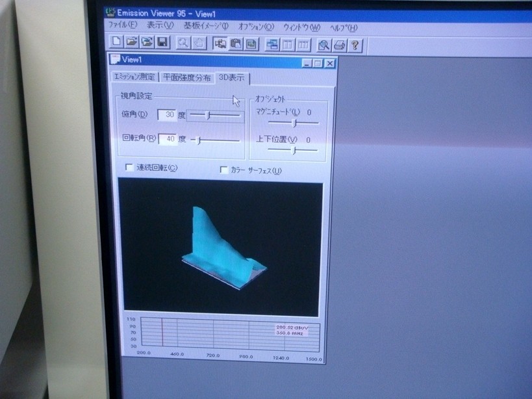Click the three-column tile windows icon
This screenshot has width=532, height=399.
(303, 45)
